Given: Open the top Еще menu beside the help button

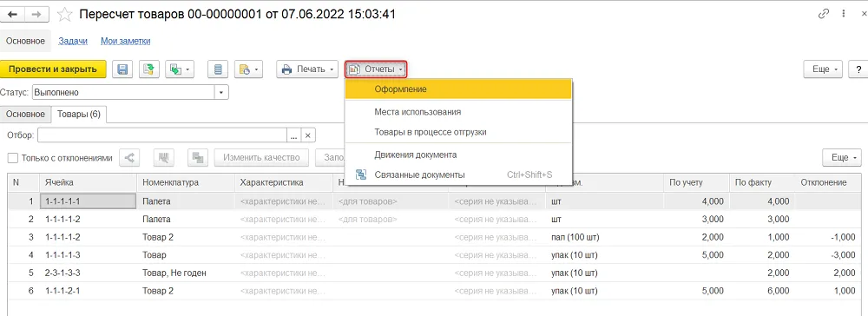Looking at the screenshot, I should [823, 69].
